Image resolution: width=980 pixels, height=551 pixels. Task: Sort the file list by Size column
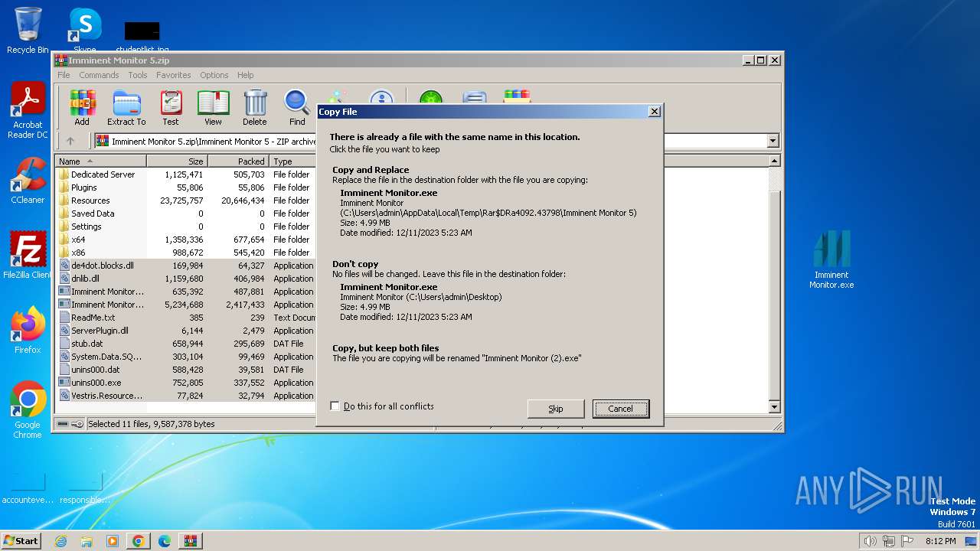(x=177, y=161)
